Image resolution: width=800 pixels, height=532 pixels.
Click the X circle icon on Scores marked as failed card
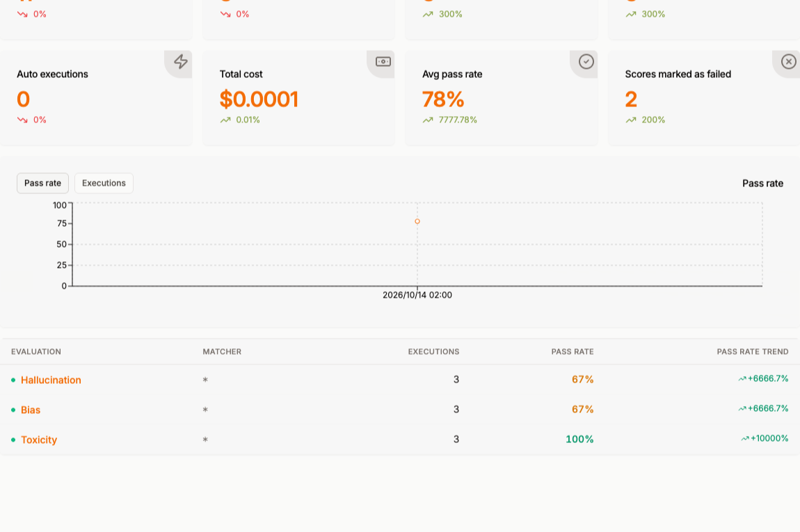click(x=789, y=62)
